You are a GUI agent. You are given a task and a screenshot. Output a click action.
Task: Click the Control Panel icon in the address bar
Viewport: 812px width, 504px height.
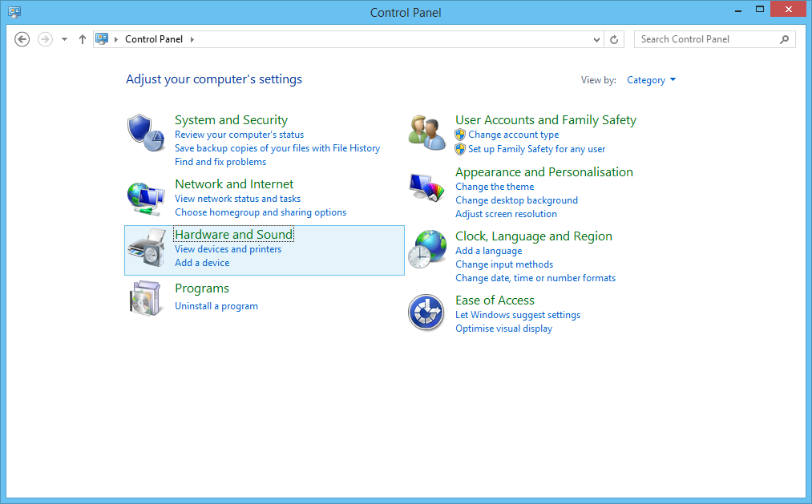click(x=101, y=38)
